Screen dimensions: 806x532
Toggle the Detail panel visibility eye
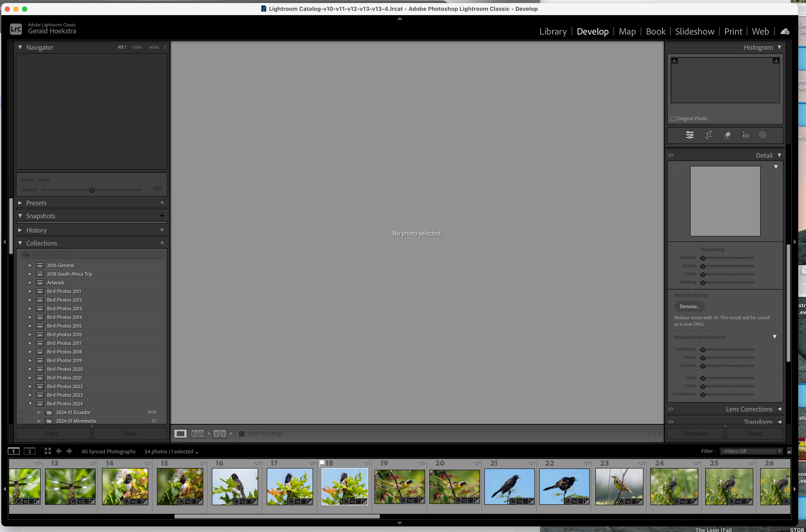click(x=671, y=155)
